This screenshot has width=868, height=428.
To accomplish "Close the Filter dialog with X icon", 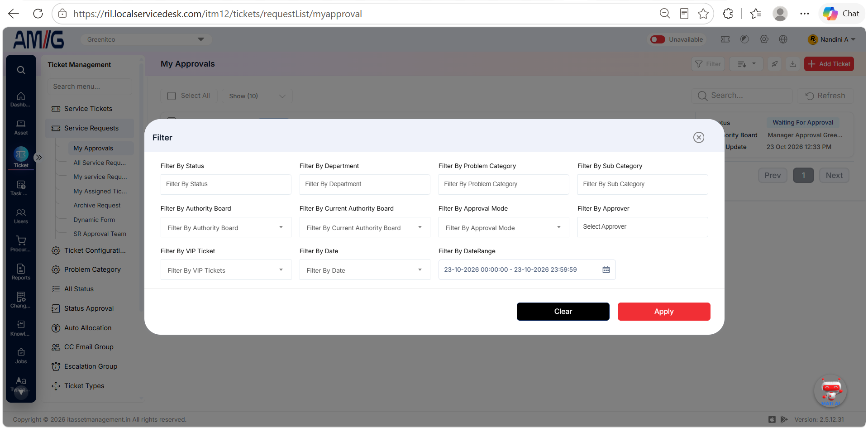I will coord(698,137).
